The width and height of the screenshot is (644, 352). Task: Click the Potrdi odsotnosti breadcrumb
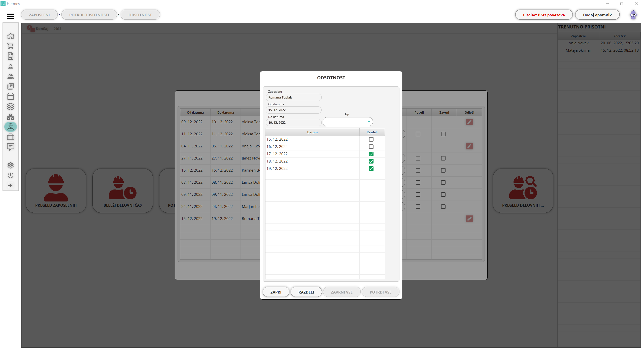click(89, 15)
